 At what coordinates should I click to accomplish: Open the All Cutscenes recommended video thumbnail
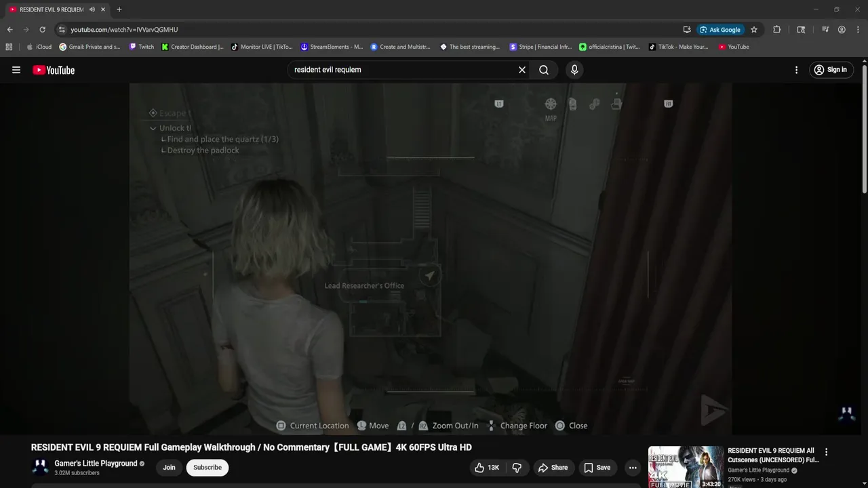click(x=686, y=467)
